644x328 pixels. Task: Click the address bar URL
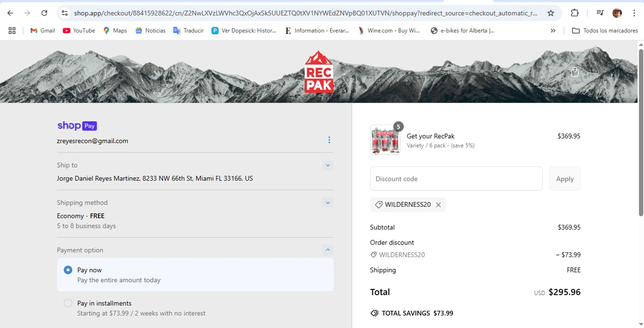pos(306,13)
